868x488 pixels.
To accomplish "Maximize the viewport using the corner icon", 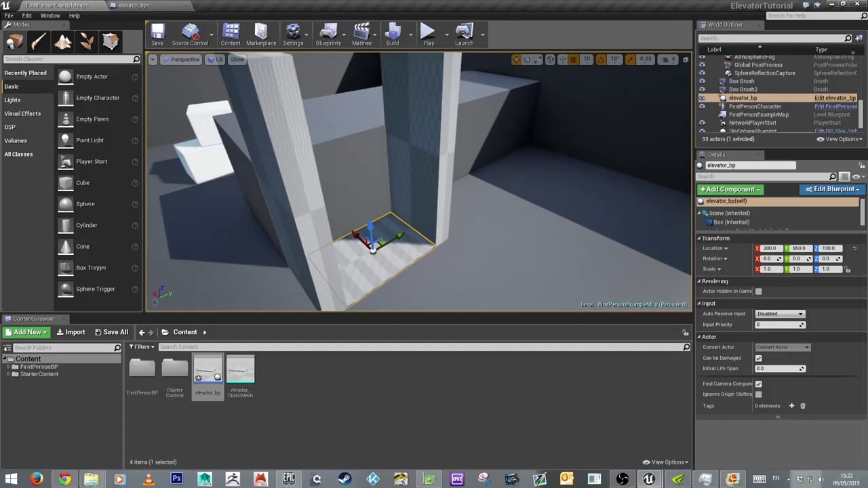I will 685,60.
